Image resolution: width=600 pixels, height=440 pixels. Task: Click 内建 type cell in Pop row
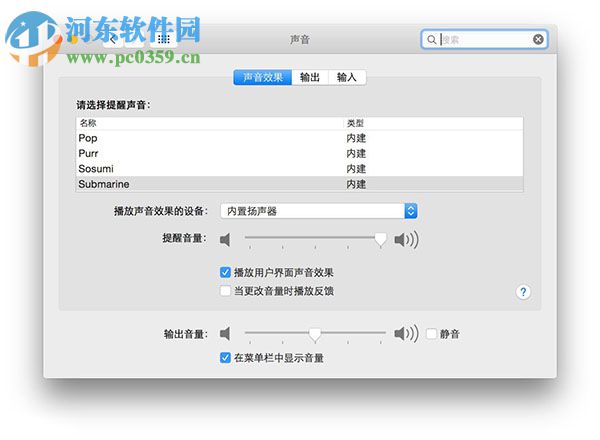tap(356, 138)
